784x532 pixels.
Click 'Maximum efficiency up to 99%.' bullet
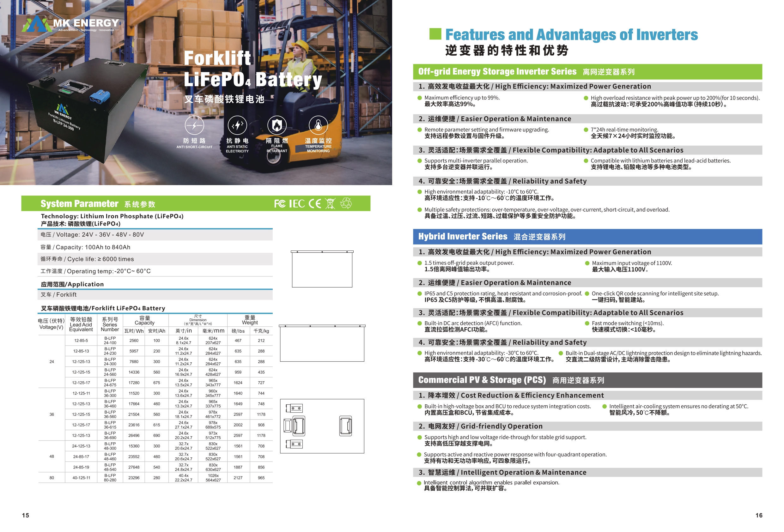click(x=462, y=98)
